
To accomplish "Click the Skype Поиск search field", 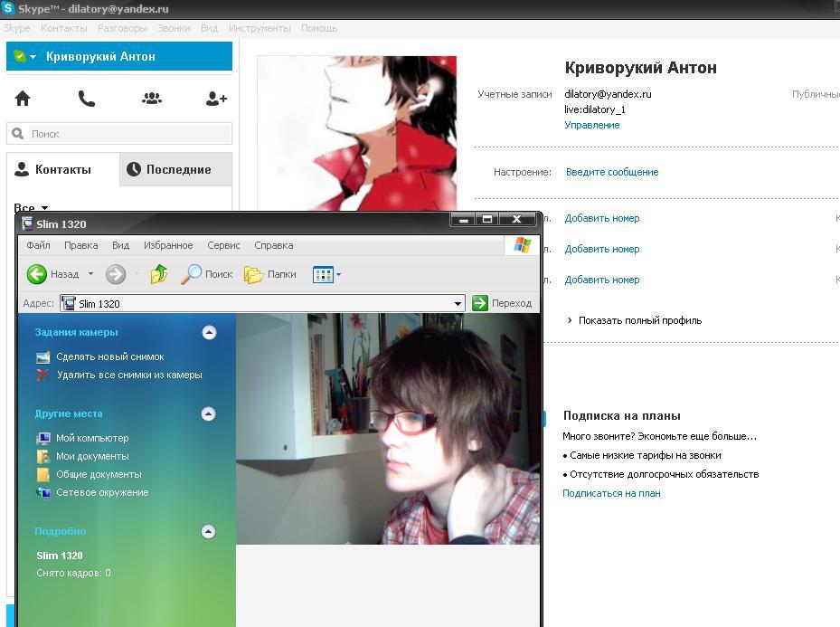I will coord(119,133).
